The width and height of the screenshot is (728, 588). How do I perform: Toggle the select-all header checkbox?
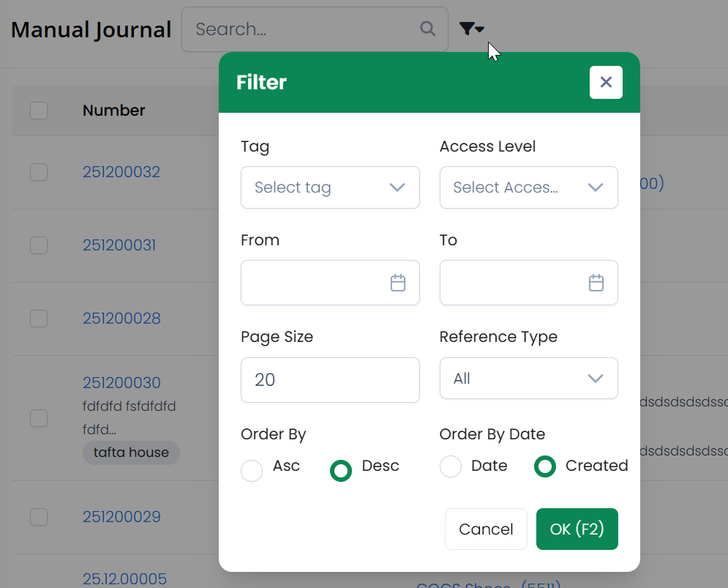pyautogui.click(x=39, y=111)
